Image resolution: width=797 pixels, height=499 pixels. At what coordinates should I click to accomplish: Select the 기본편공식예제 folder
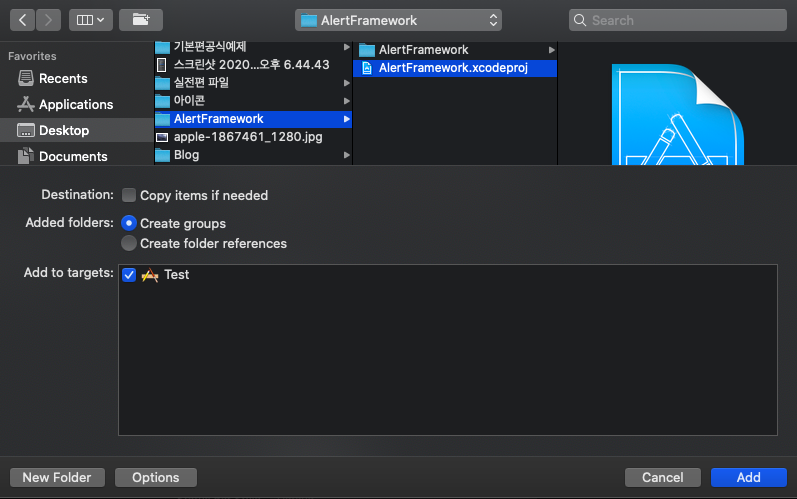253,47
